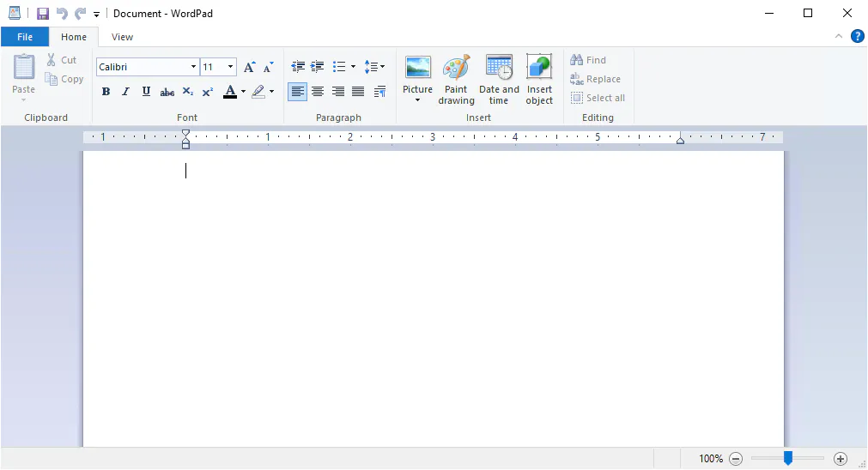Click the Paste clipboard icon
This screenshot has width=868, height=470.
24,68
